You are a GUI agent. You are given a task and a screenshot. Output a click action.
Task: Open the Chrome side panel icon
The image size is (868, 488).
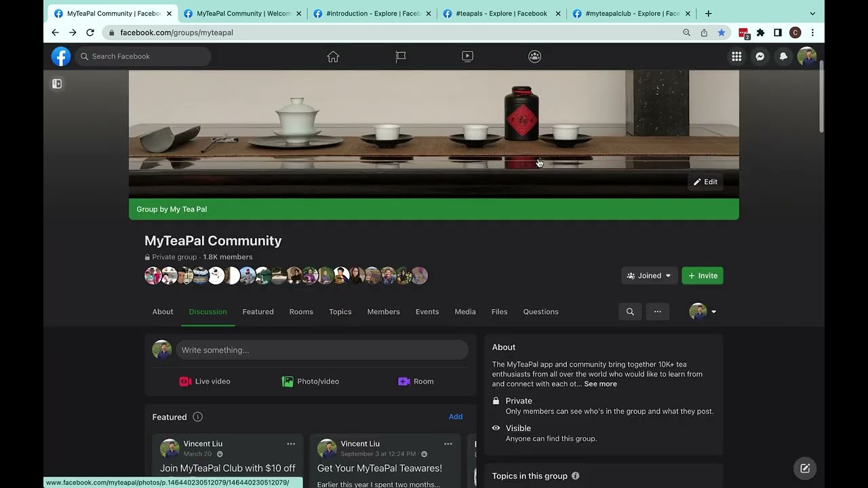click(x=778, y=33)
